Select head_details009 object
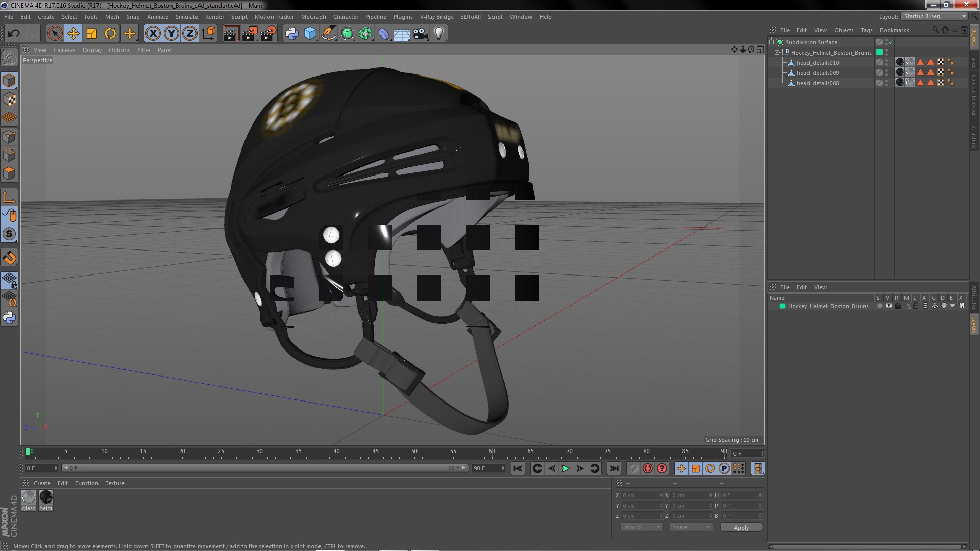980x551 pixels. [x=818, y=73]
